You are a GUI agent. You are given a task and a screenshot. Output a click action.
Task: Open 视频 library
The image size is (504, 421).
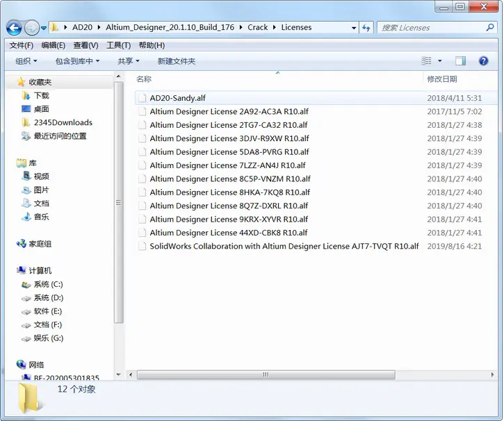[41, 176]
